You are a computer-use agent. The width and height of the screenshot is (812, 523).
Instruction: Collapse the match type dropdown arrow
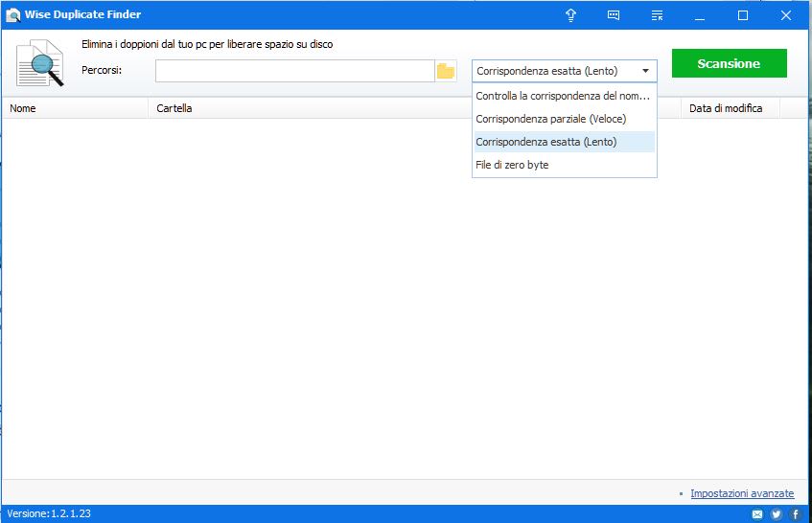645,71
